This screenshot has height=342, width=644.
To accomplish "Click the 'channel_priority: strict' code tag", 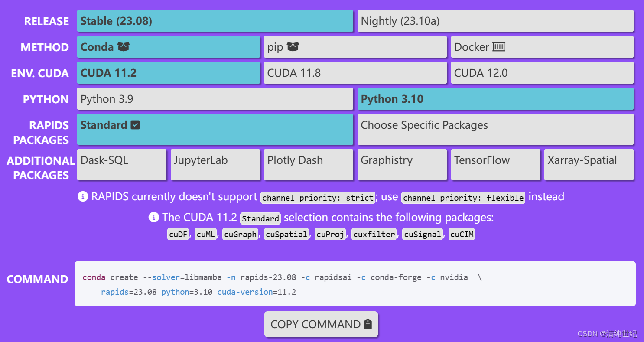I will click(318, 198).
